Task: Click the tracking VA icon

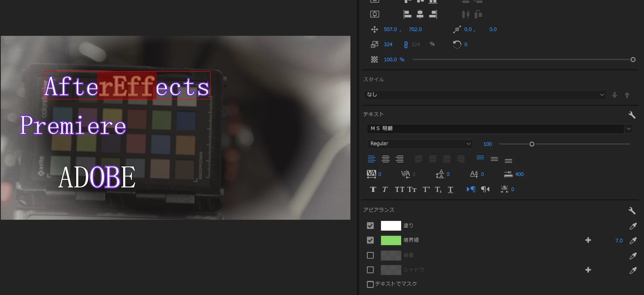Action: pos(371,174)
